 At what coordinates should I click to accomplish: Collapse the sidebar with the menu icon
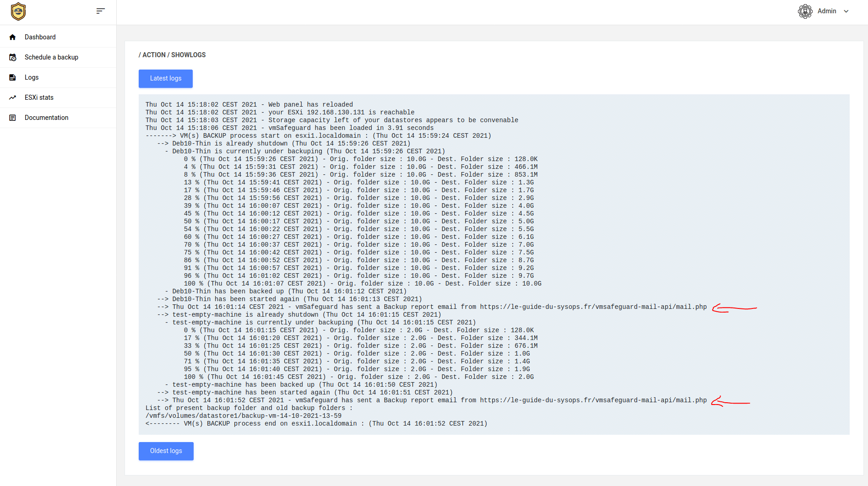click(101, 11)
